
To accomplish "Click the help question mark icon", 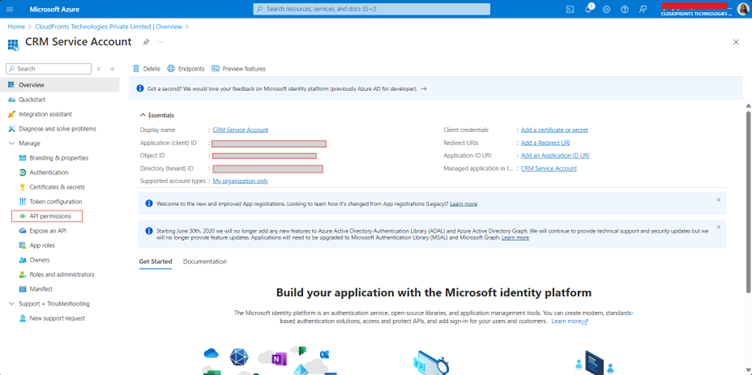I will coord(624,9).
